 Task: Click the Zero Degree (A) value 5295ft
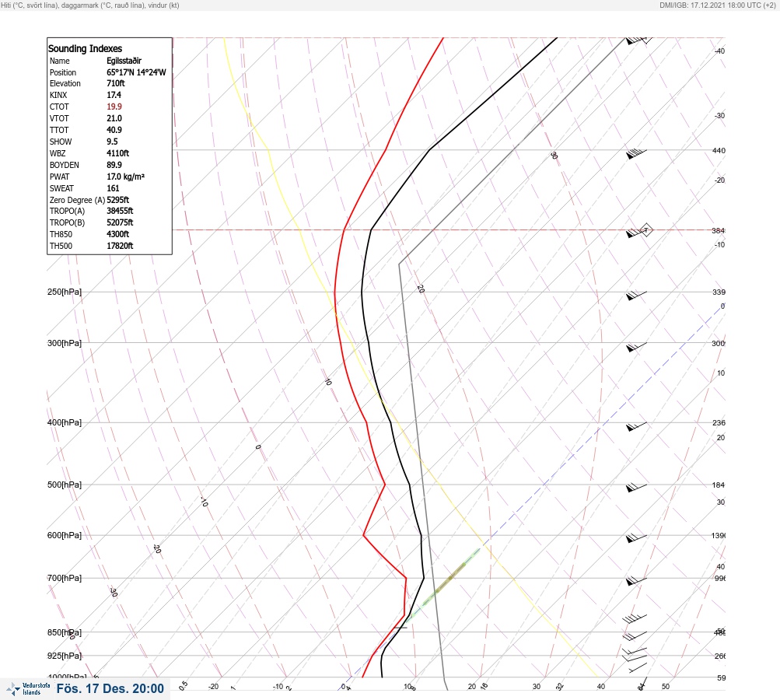(x=118, y=200)
